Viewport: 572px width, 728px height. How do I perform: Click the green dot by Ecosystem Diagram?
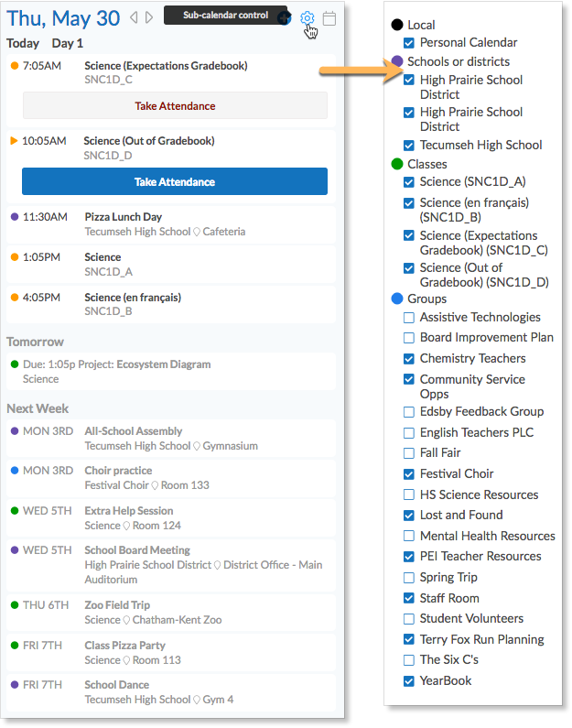(x=15, y=364)
